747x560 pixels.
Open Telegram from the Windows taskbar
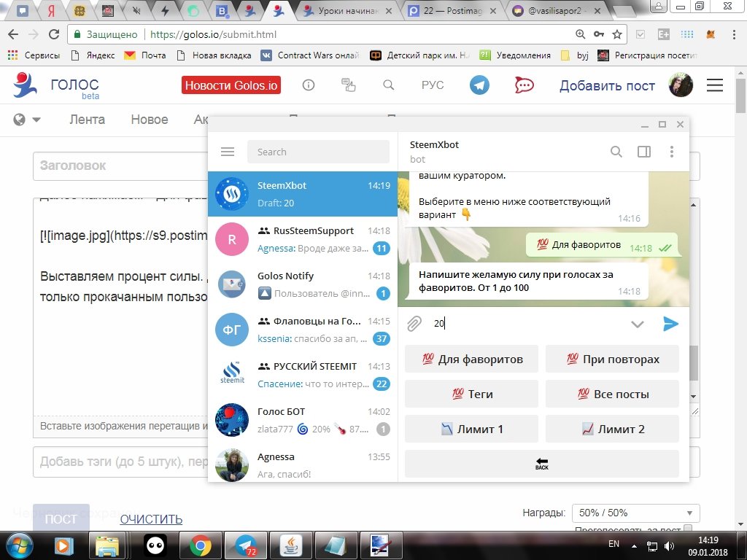pyautogui.click(x=246, y=545)
